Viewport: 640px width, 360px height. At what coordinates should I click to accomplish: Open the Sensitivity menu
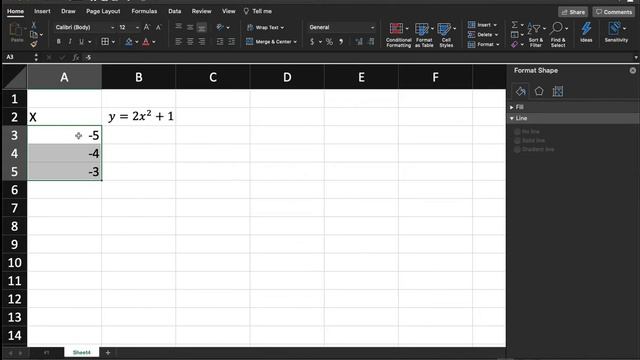pyautogui.click(x=616, y=32)
